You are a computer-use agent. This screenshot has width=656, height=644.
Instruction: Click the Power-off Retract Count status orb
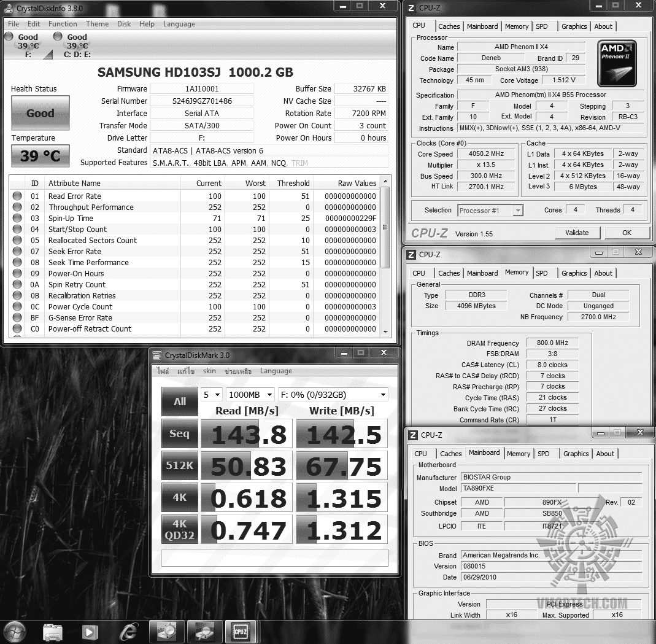pos(17,328)
